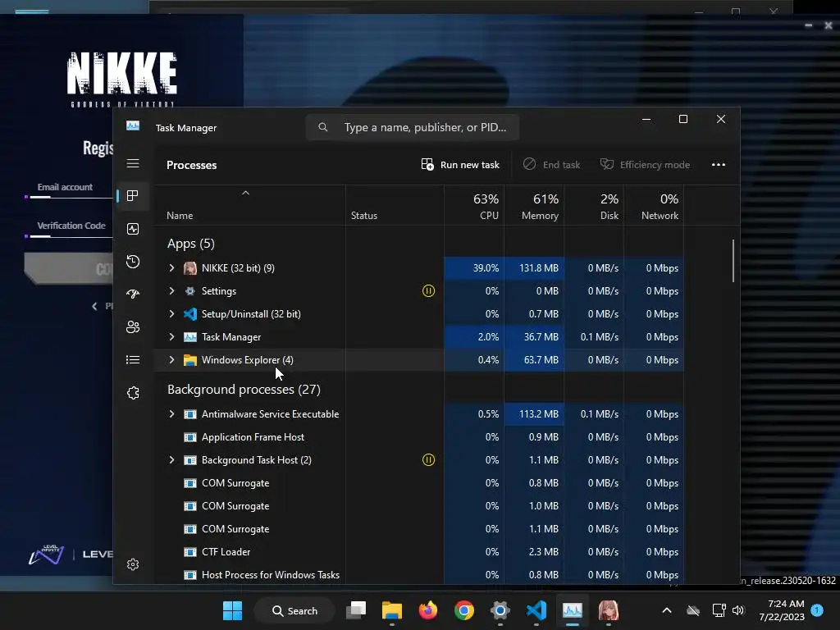Click the 131.8 MB memory cell for NIKKE

[x=534, y=268]
